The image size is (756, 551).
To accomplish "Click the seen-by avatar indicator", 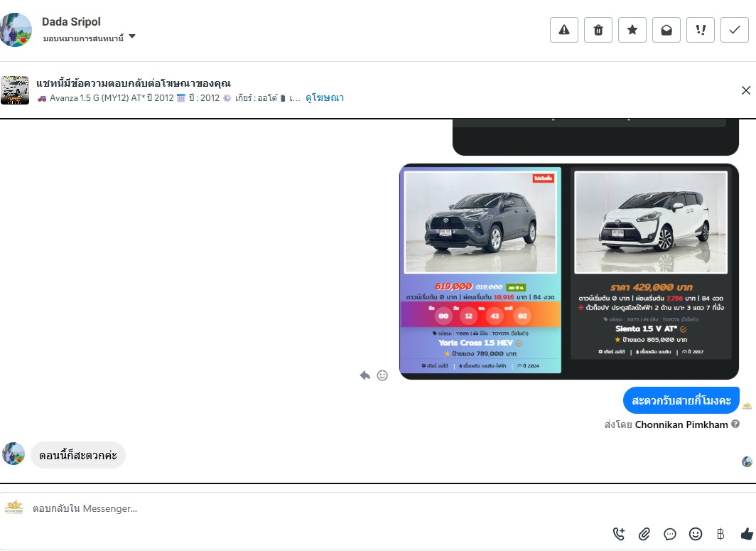I will 747,461.
